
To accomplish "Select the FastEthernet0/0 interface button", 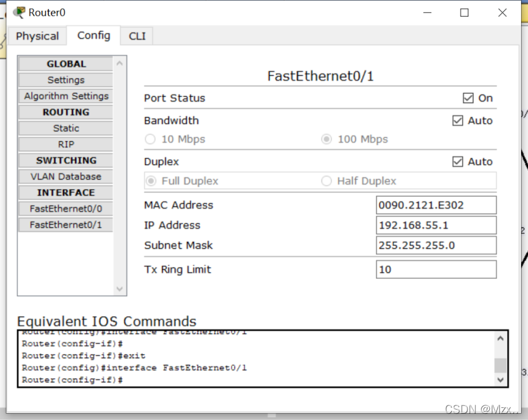I will click(66, 208).
